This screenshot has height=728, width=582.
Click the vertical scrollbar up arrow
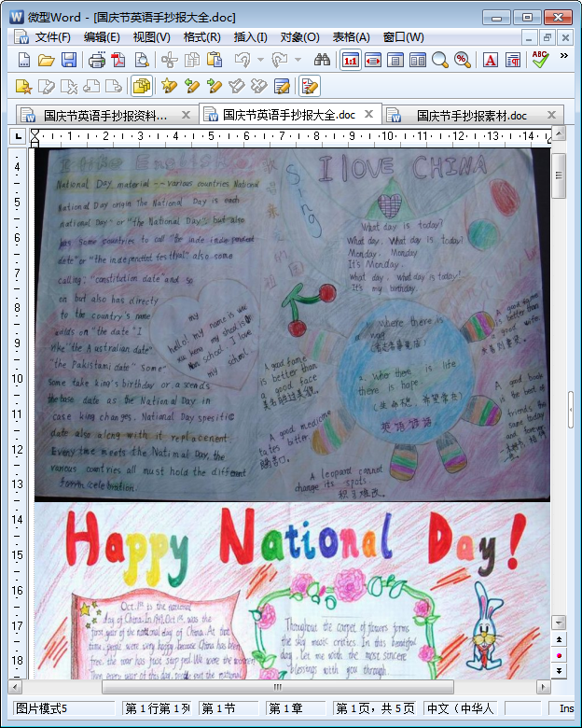click(559, 134)
